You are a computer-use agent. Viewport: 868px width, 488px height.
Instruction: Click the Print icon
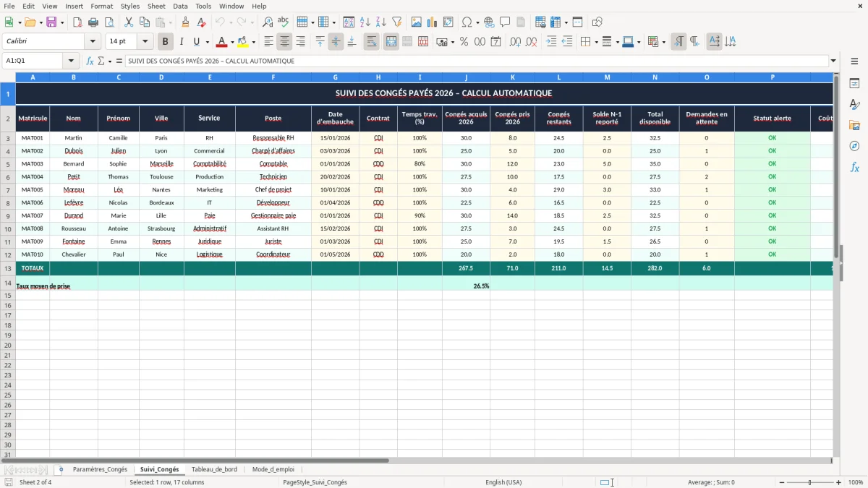pyautogui.click(x=93, y=22)
